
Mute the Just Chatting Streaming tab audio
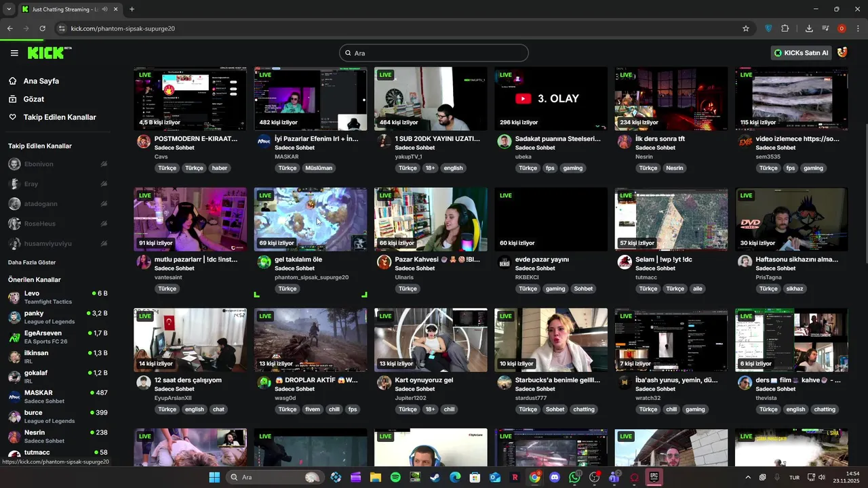pos(104,9)
